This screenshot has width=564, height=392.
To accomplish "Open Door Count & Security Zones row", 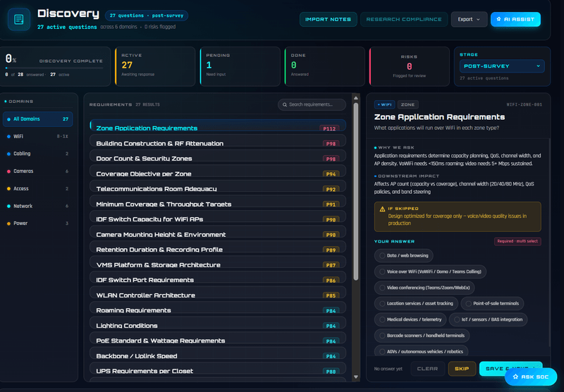I will (x=218, y=156).
